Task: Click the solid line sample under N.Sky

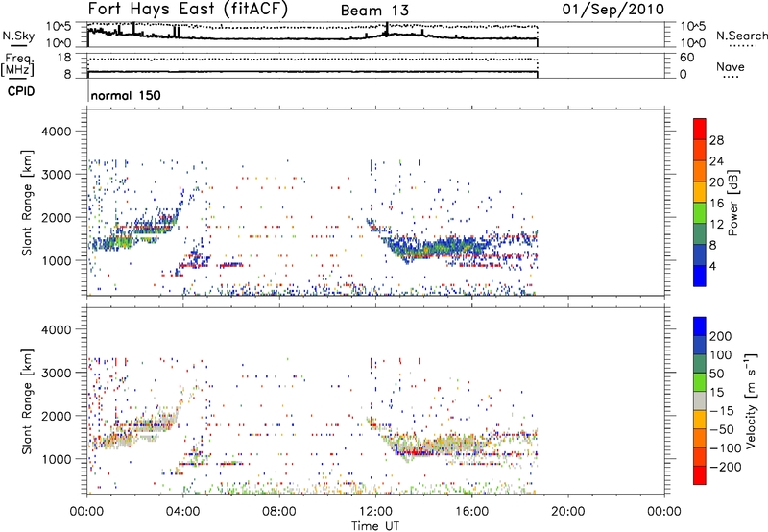Action: (x=17, y=45)
